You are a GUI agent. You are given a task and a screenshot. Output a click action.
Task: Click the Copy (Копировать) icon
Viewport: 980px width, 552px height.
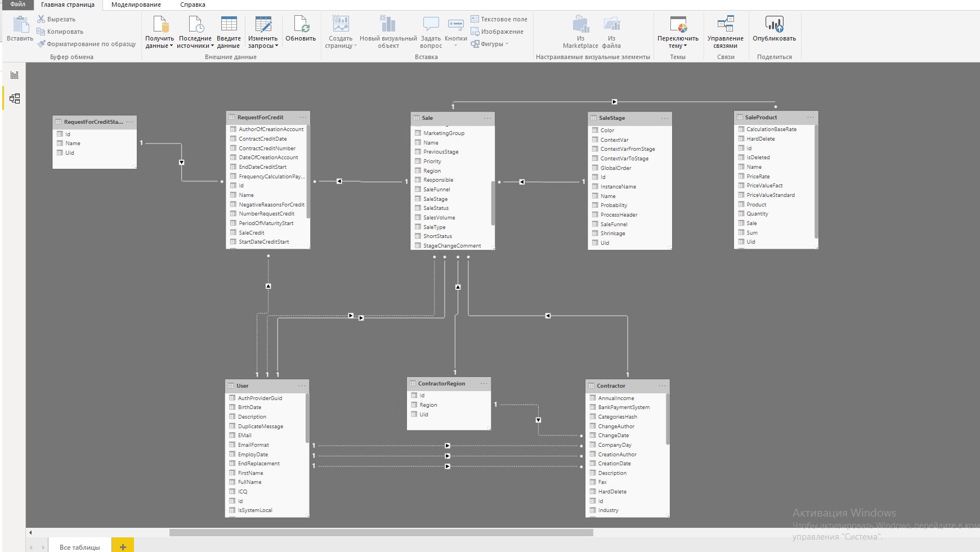pyautogui.click(x=41, y=32)
